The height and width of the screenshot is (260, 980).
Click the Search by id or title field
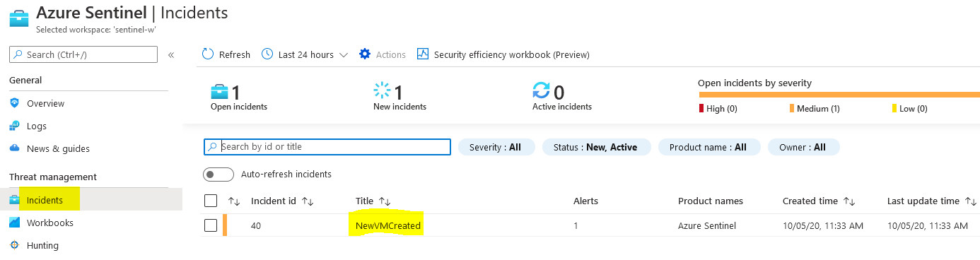327,147
